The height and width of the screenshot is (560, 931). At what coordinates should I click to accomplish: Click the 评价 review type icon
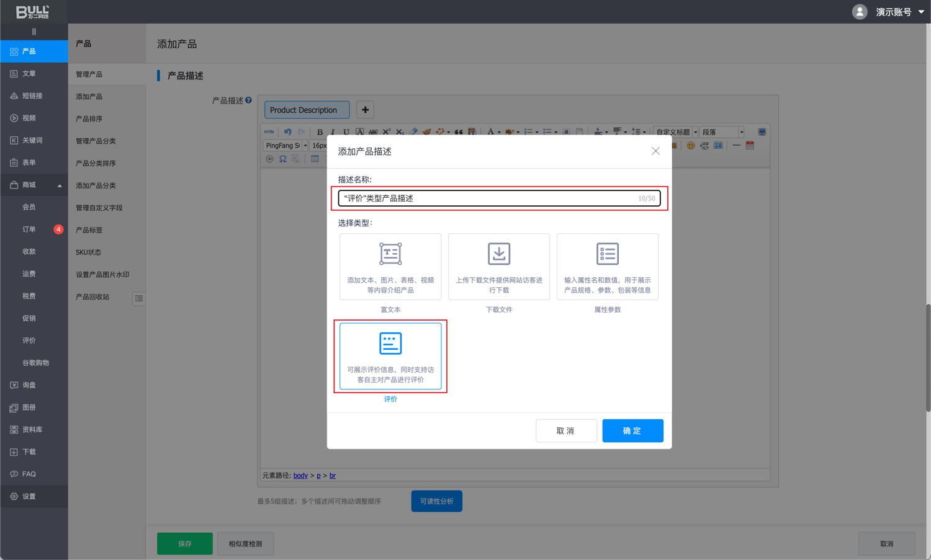tap(390, 343)
